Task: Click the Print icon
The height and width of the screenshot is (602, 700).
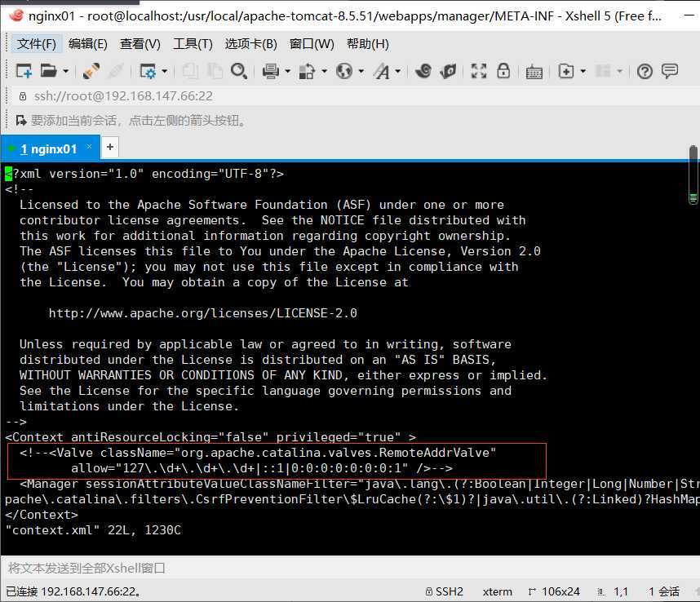Action: (271, 71)
